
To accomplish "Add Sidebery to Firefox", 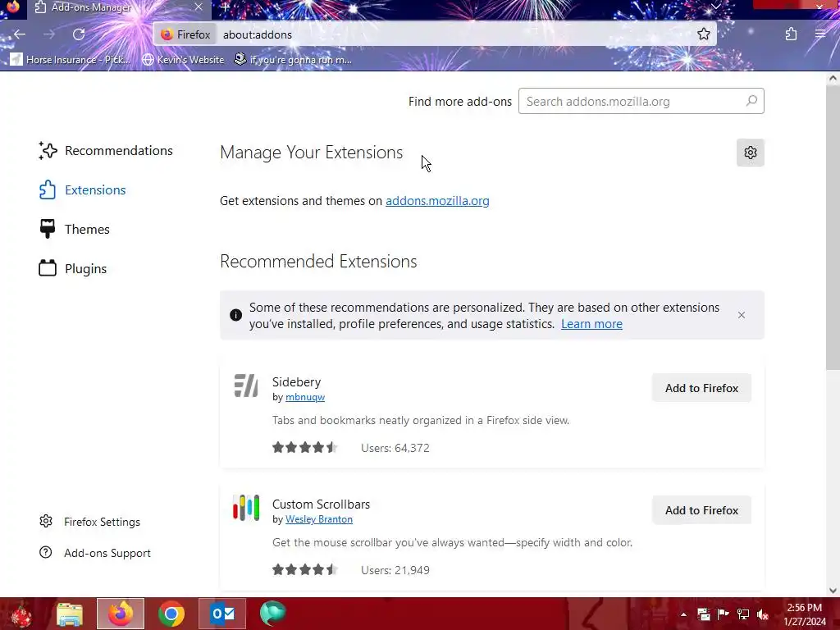I will (701, 388).
